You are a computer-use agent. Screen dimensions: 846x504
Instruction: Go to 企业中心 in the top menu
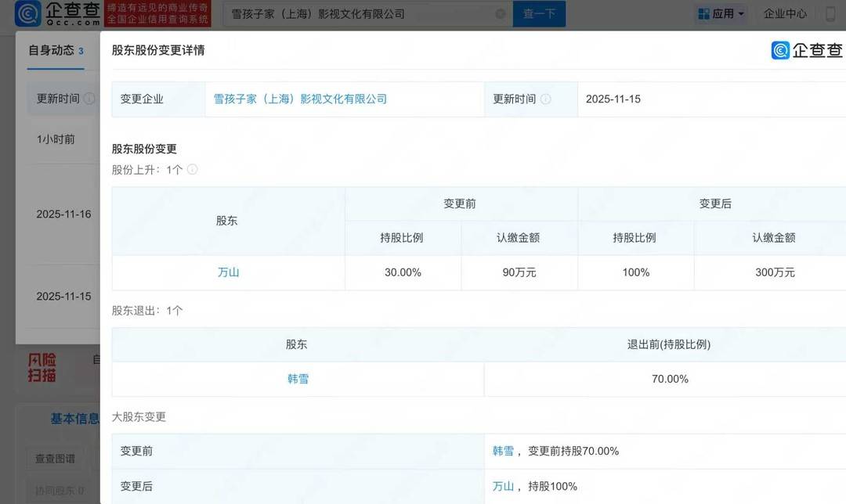pyautogui.click(x=785, y=13)
